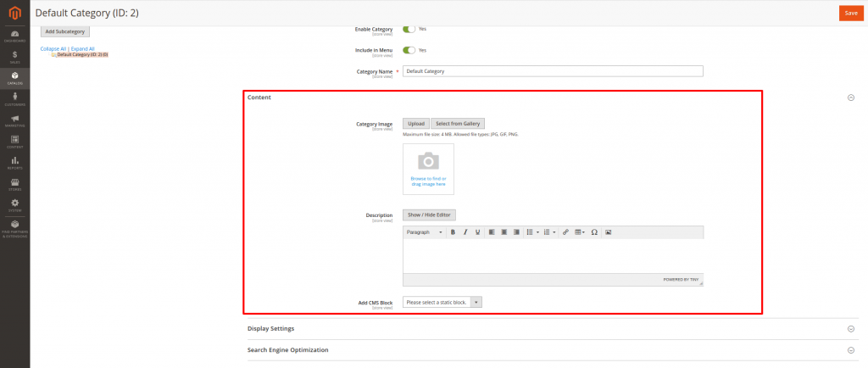Go to Reports in the sidebar
This screenshot has height=368, width=868.
(14, 162)
